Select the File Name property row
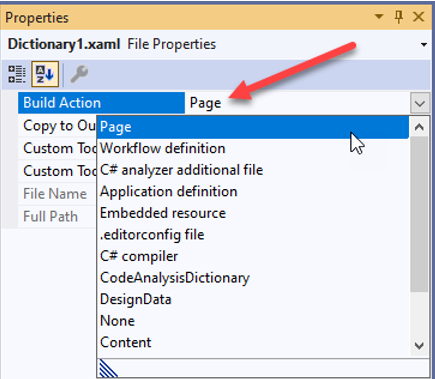This screenshot has width=435, height=379. (x=57, y=194)
